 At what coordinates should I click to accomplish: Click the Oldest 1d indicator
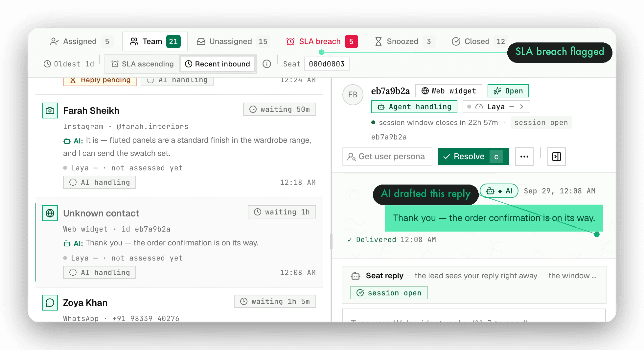pyautogui.click(x=69, y=64)
